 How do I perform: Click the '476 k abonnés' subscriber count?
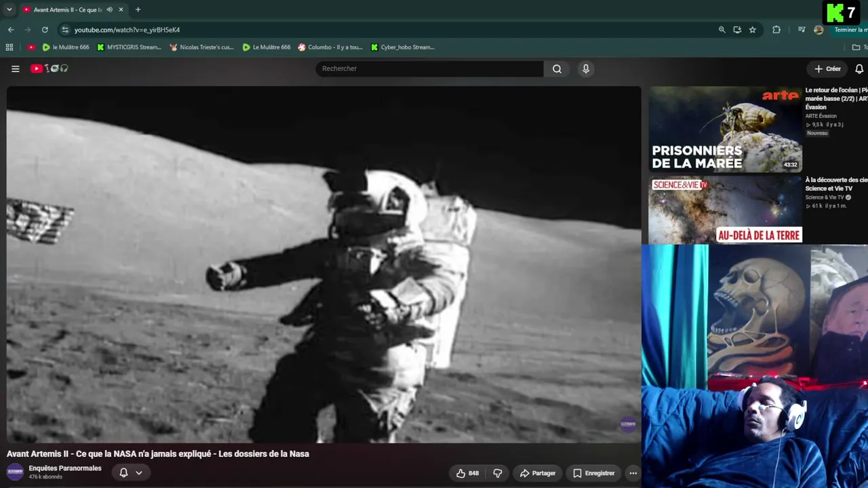coord(45,477)
